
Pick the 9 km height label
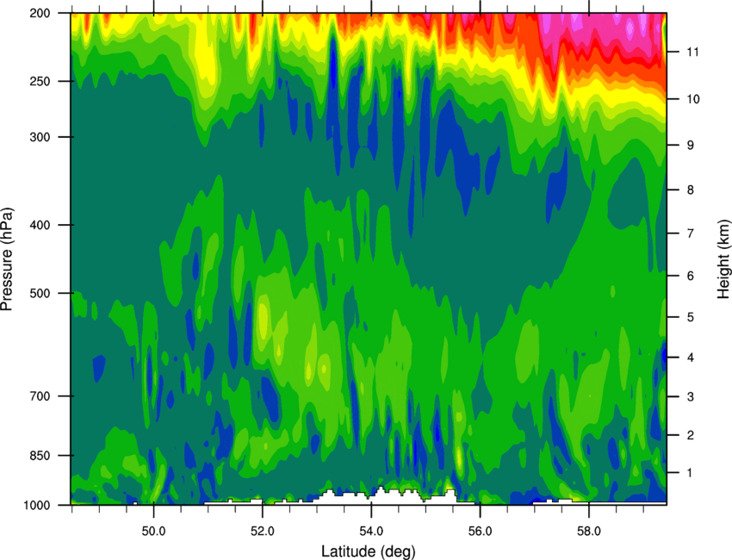(691, 146)
